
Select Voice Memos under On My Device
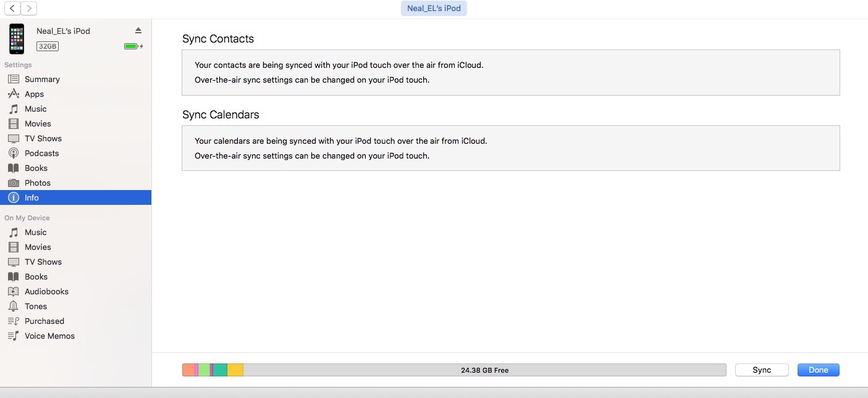pyautogui.click(x=49, y=336)
